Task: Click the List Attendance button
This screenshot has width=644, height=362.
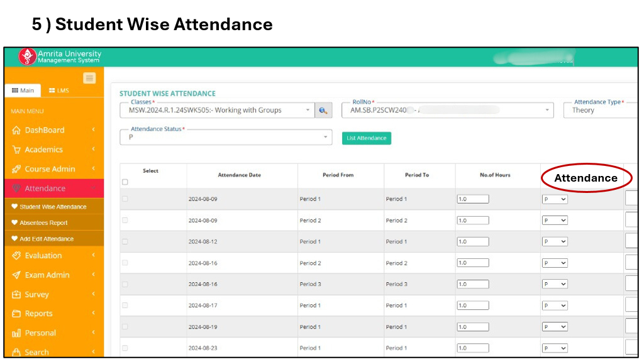Action: click(366, 138)
